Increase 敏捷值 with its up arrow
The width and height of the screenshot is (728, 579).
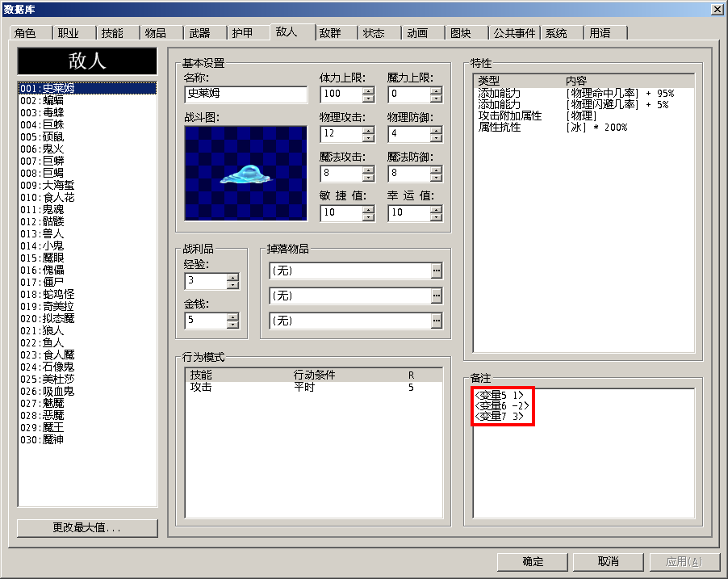pos(369,210)
